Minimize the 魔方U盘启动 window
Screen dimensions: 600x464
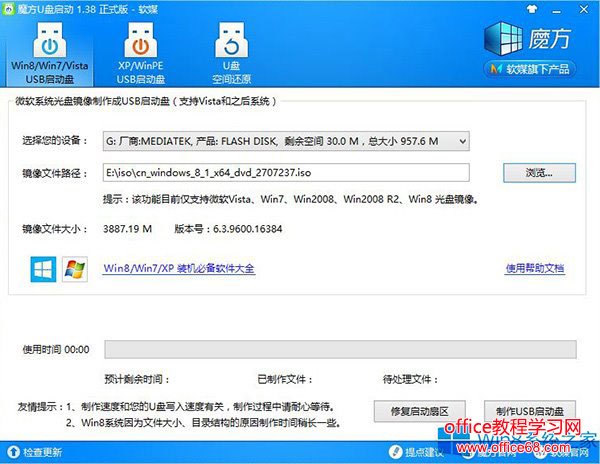pyautogui.click(x=557, y=11)
